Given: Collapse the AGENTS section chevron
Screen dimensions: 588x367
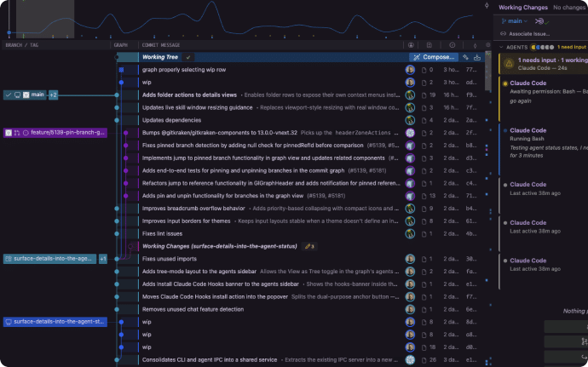Looking at the screenshot, I should (x=501, y=47).
